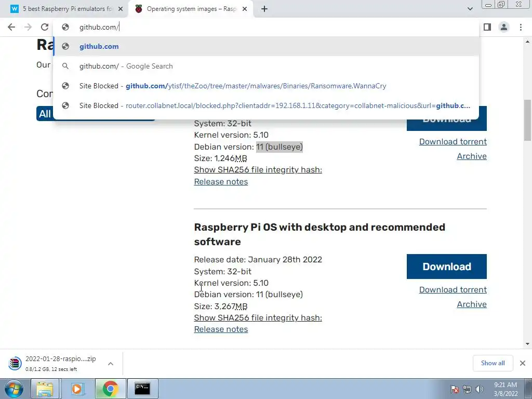The height and width of the screenshot is (399, 532).
Task: Open the Archive link for the 3,267MB image
Action: 472,304
